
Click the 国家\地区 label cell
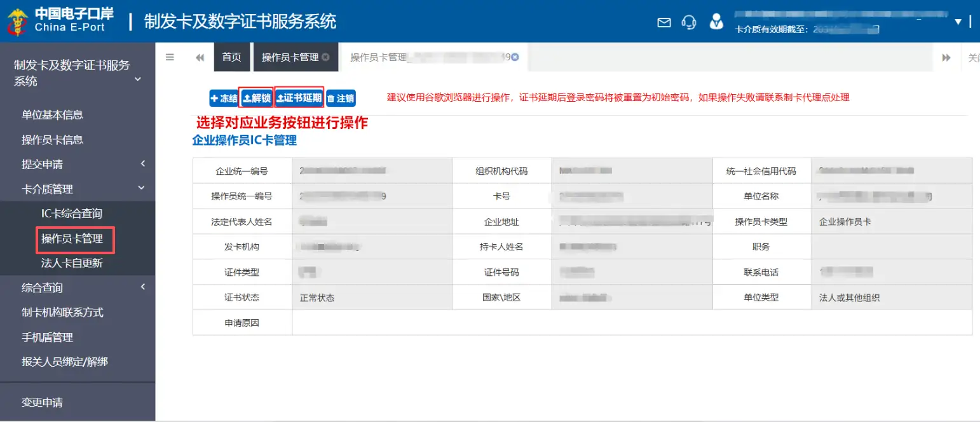pos(502,297)
